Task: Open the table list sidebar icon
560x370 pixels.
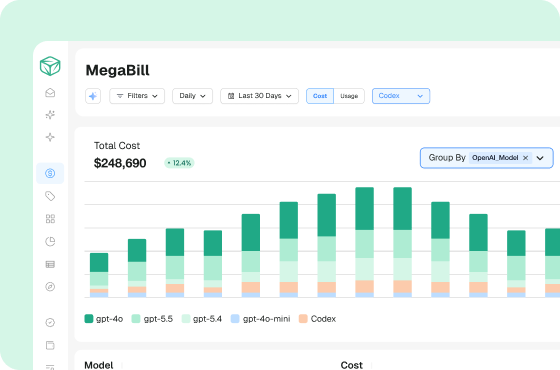Action: 50,264
